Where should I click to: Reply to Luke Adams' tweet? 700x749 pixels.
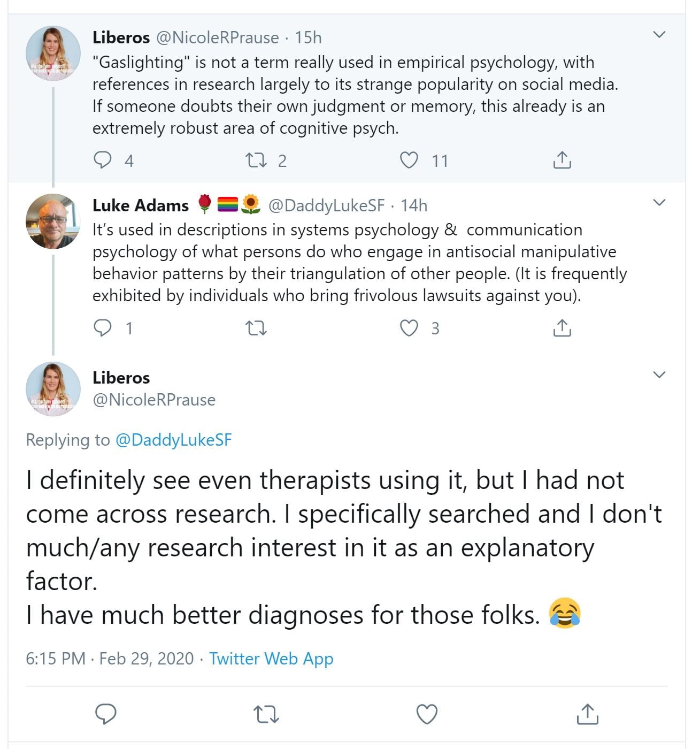(103, 328)
